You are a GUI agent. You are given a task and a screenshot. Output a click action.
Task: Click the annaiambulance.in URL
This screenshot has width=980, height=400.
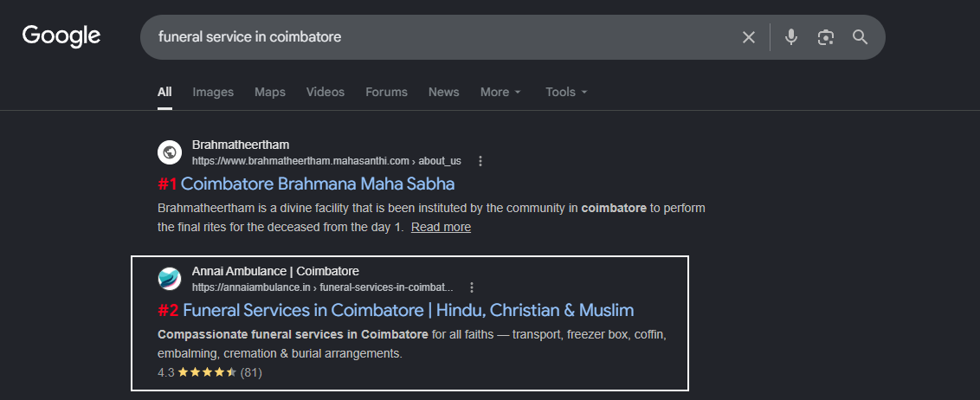[x=323, y=287]
